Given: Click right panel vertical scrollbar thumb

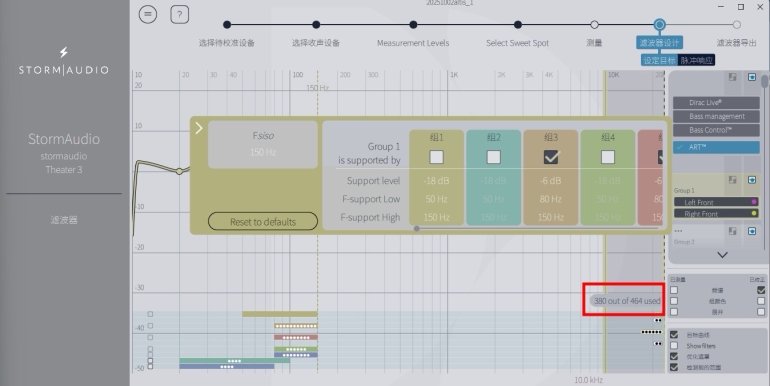Looking at the screenshot, I should [x=765, y=82].
